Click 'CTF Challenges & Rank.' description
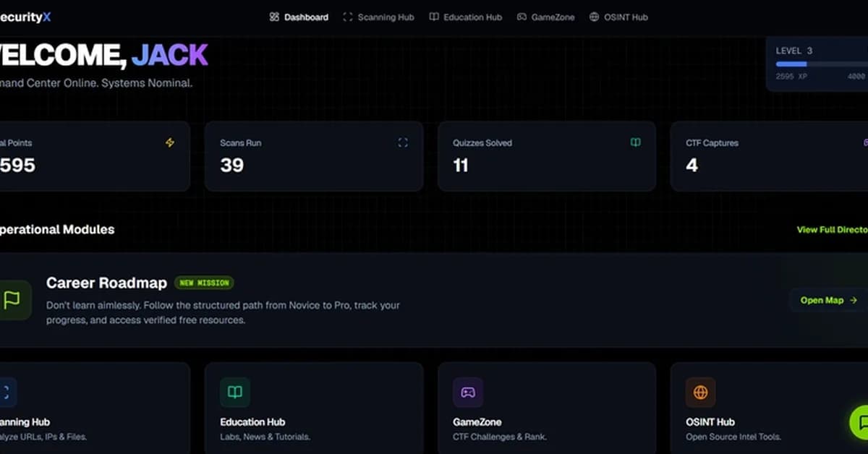Image resolution: width=868 pixels, height=454 pixels. (x=500, y=437)
